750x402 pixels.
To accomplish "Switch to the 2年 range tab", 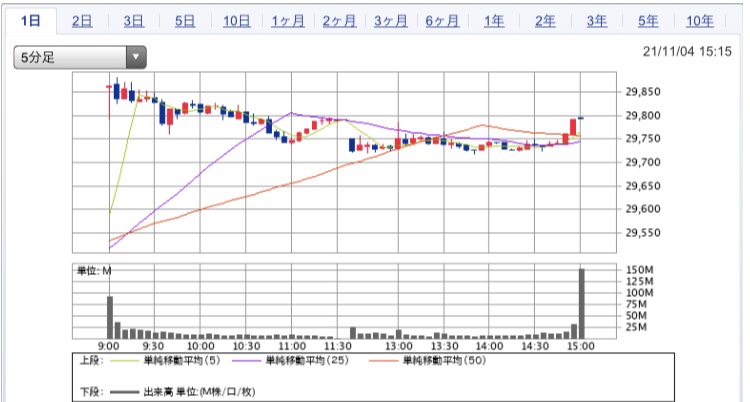I will tap(545, 21).
